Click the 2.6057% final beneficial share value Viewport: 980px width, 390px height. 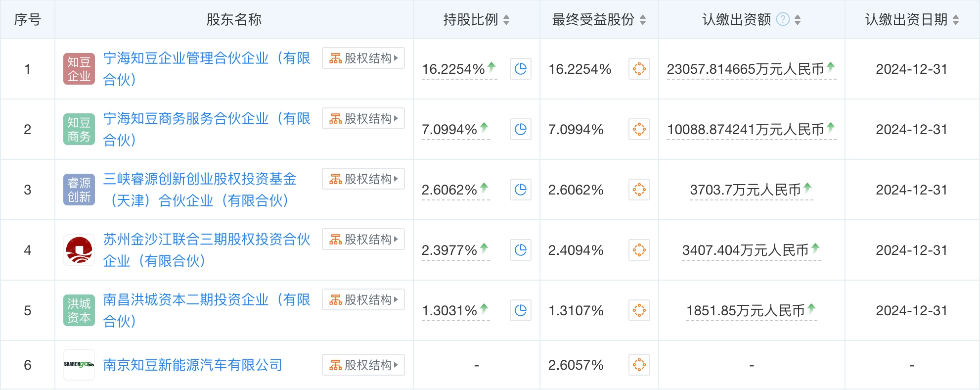[x=576, y=365]
